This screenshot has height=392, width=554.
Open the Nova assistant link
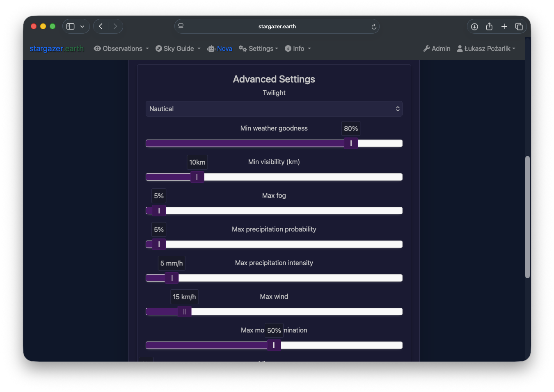pyautogui.click(x=220, y=48)
